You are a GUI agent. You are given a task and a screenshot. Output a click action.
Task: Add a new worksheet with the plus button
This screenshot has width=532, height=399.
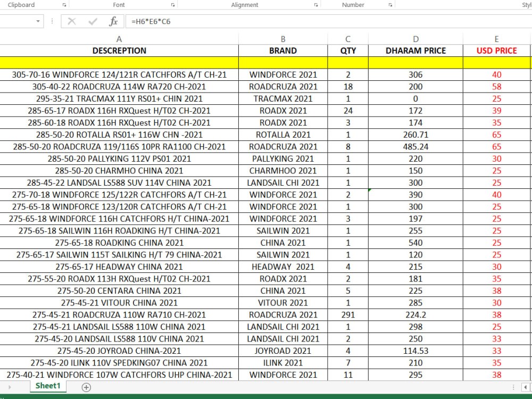(85, 387)
